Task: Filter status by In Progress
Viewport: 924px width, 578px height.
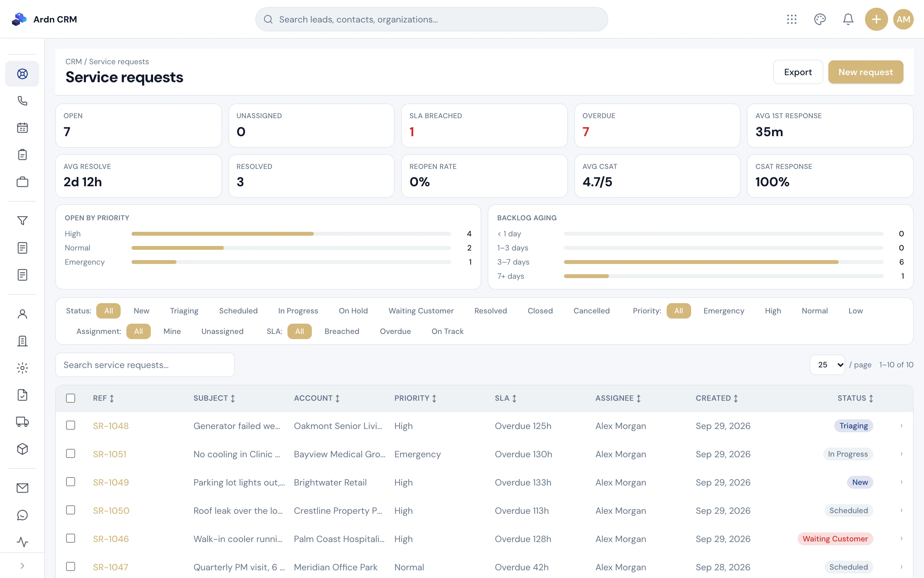Action: point(298,311)
